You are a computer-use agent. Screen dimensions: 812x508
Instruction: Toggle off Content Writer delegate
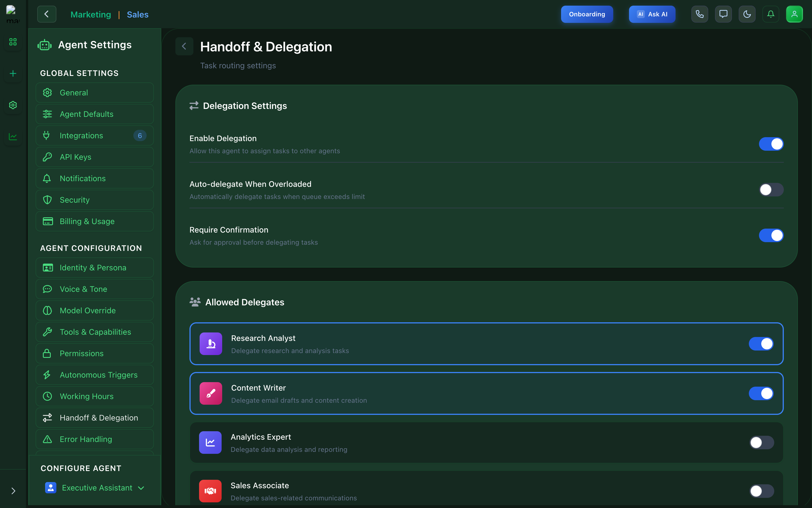(x=761, y=393)
